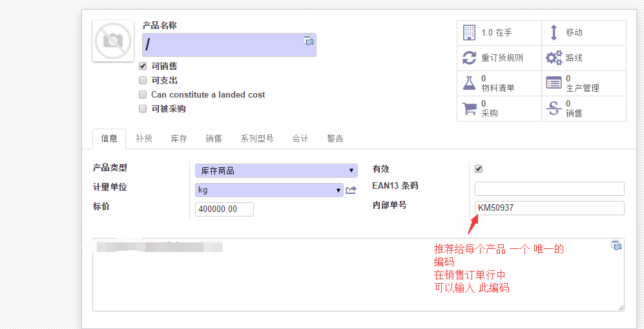The image size is (644, 329).
Task: Click the product image placeholder camera icon
Action: pos(113,41)
